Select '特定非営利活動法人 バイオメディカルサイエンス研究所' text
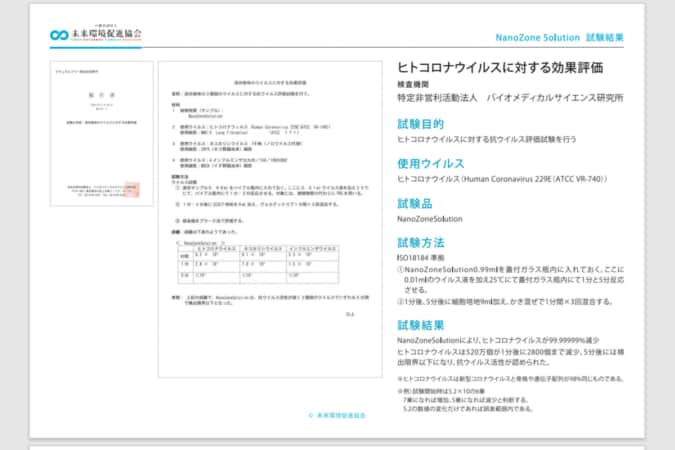The image size is (675, 450). coord(510,98)
